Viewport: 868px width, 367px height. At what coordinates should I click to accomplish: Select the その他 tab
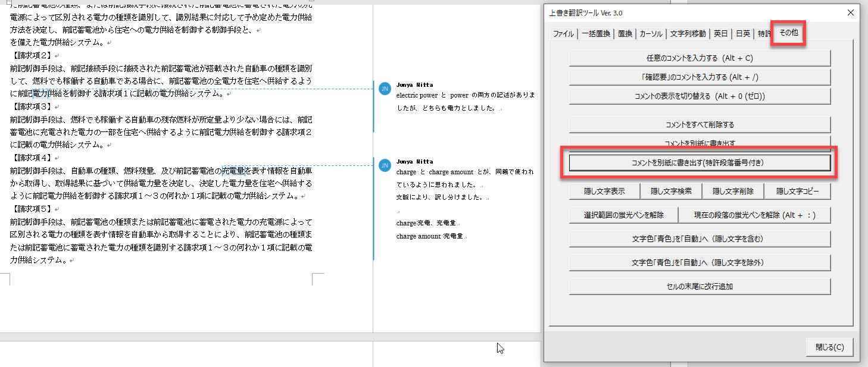click(x=788, y=33)
